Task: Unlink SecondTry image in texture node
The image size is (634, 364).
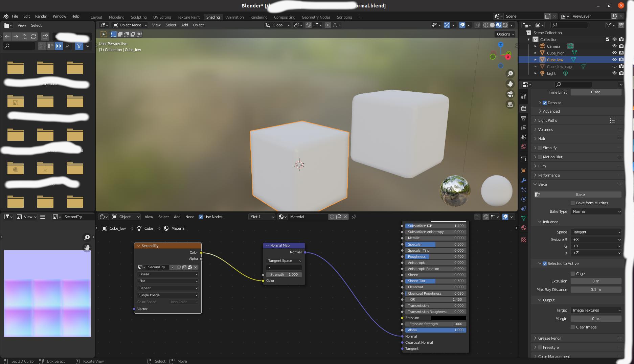Action: click(195, 267)
